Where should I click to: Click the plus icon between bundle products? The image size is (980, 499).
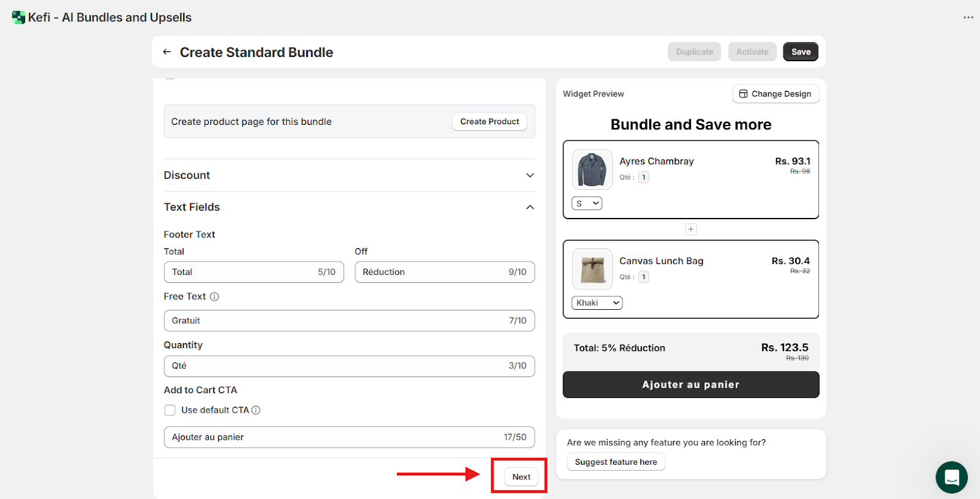click(x=691, y=230)
